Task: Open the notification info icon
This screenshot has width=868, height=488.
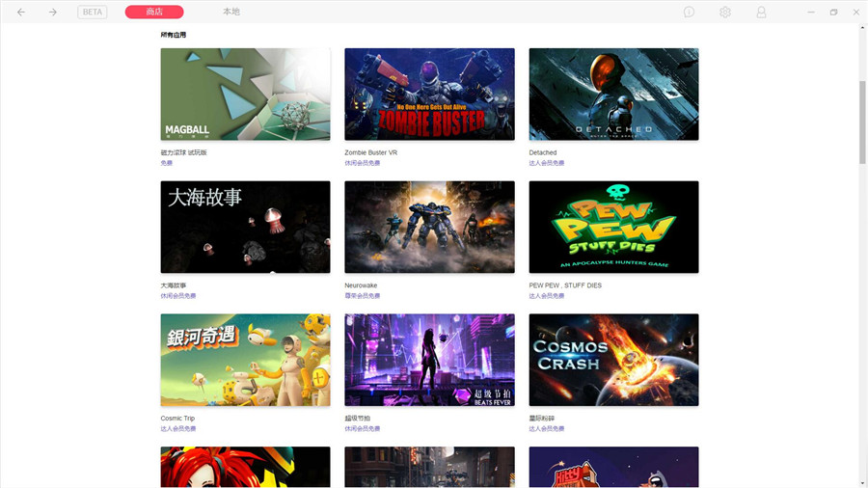Action: [689, 12]
